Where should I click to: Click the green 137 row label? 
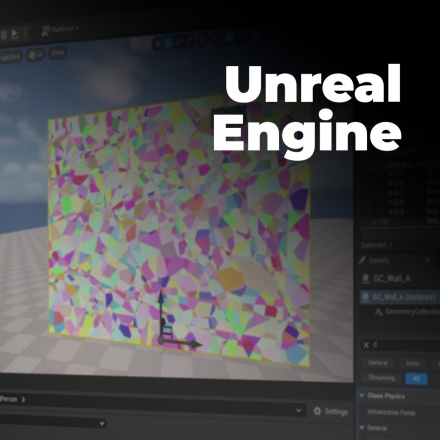[x=384, y=222]
